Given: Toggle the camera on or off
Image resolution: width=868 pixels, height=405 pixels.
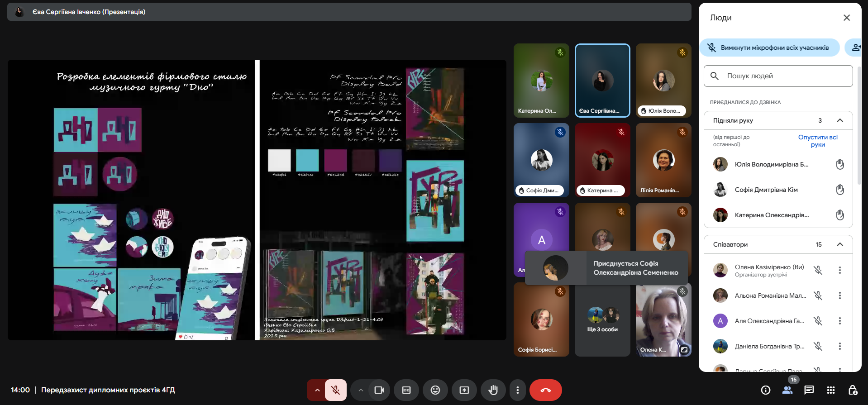Looking at the screenshot, I should pos(379,390).
